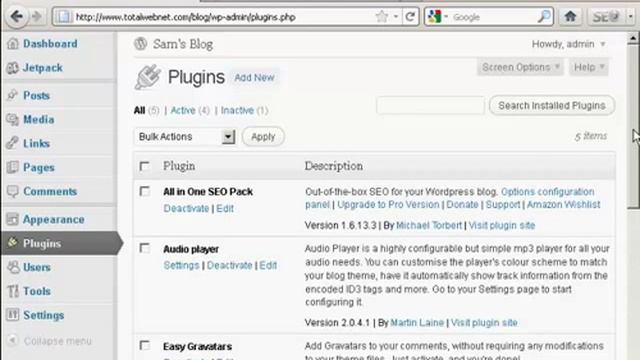This screenshot has width=640, height=360.
Task: Click the Dashboard house icon
Action: click(x=13, y=44)
